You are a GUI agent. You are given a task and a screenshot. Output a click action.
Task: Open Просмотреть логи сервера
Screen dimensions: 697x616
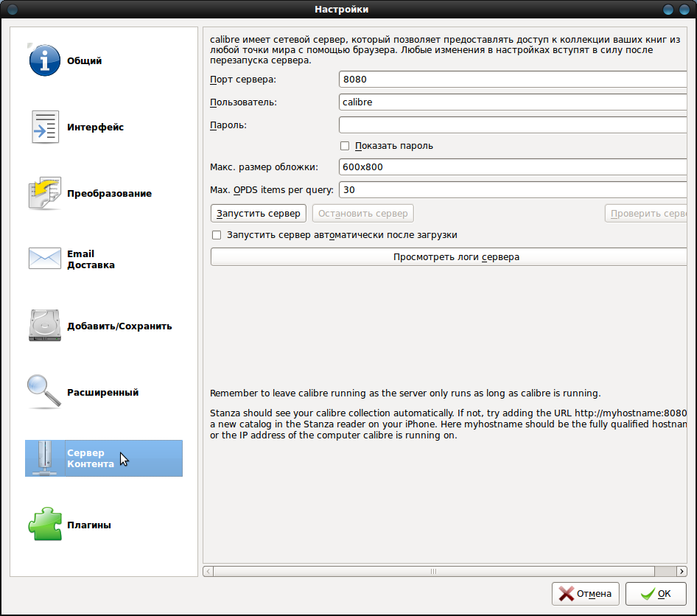click(x=449, y=257)
